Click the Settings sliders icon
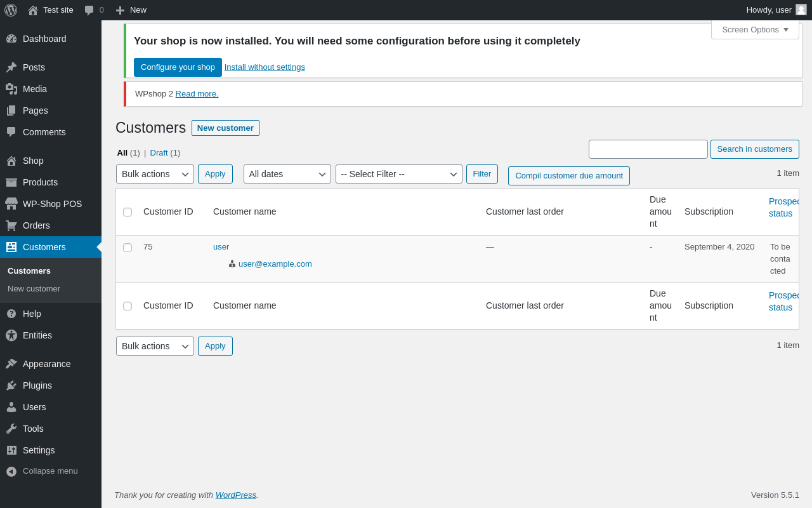The width and height of the screenshot is (812, 508). click(x=11, y=450)
